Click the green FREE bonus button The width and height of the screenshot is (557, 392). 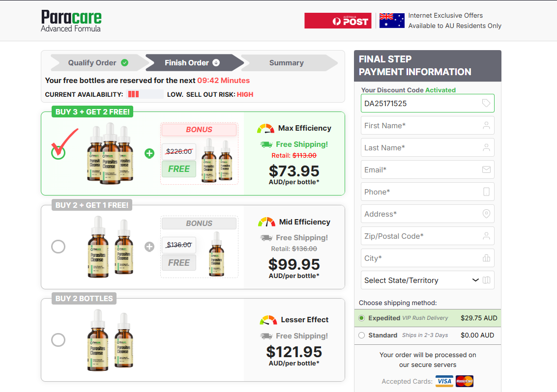[x=179, y=169]
